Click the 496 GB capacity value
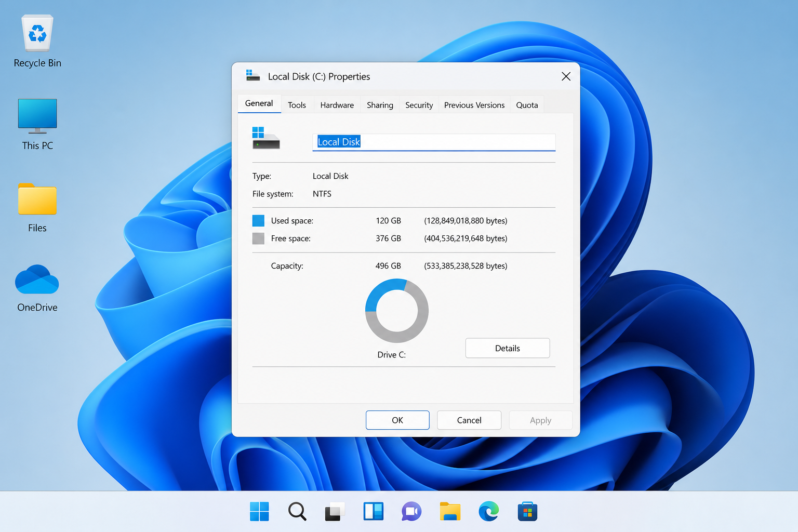This screenshot has height=532, width=798. pos(389,266)
